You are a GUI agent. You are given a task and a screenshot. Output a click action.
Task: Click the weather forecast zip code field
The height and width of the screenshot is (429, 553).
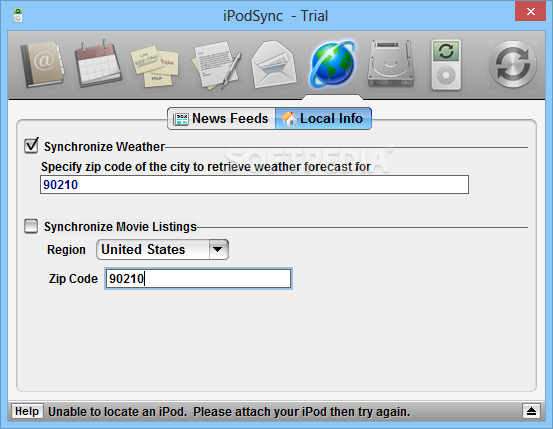click(x=254, y=185)
